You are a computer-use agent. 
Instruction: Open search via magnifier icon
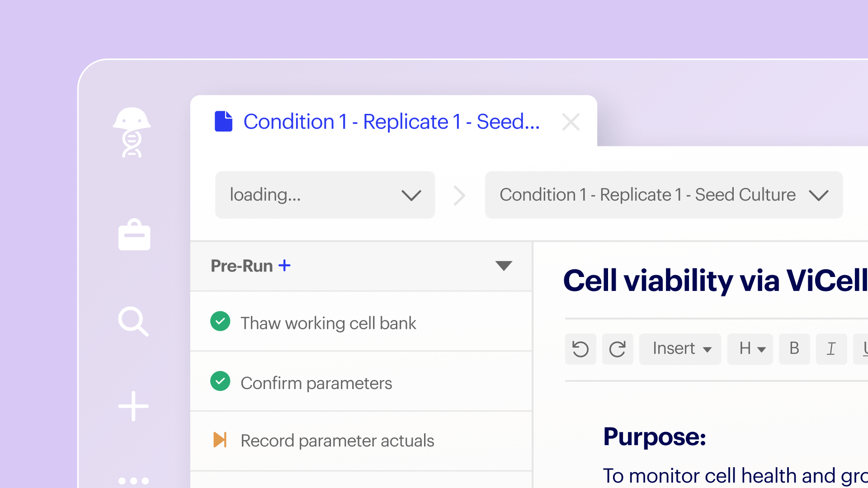pos(133,321)
